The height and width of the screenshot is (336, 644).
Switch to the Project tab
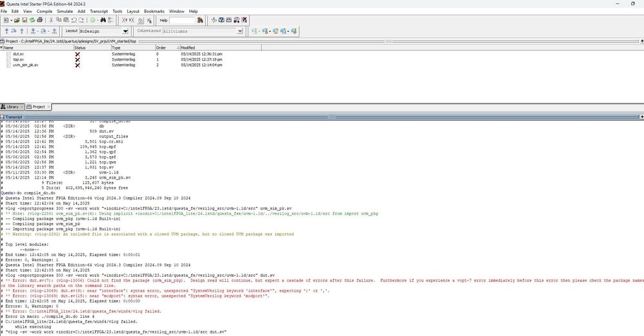pos(39,106)
